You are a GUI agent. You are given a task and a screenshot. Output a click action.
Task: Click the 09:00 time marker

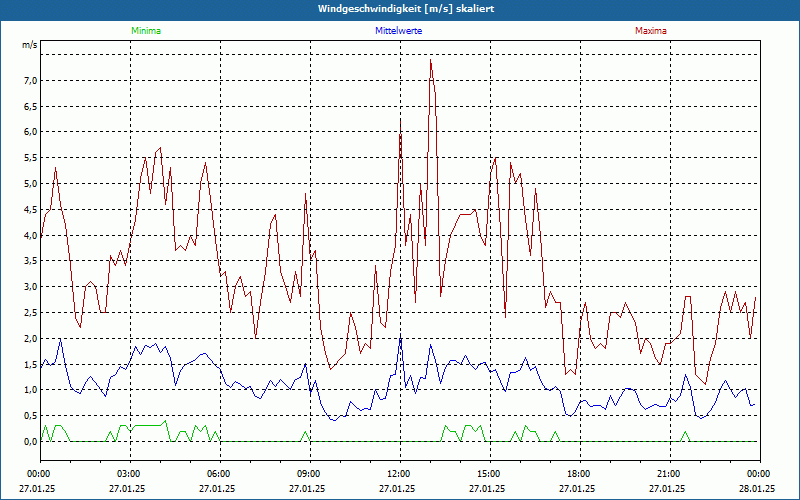click(309, 473)
